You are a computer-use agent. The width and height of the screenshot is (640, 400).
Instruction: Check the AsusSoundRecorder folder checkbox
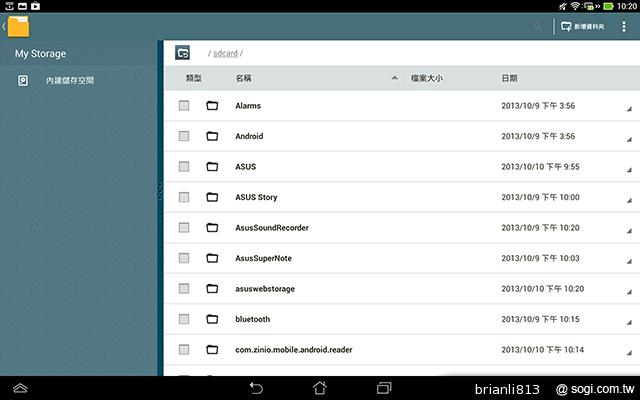tap(184, 227)
